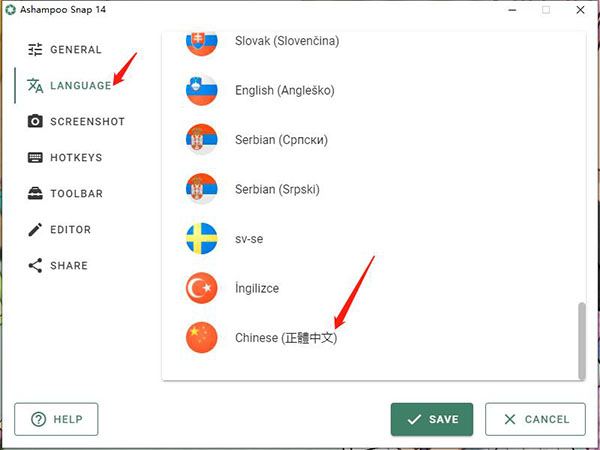This screenshot has height=450, width=600.
Task: Save the language settings
Action: pyautogui.click(x=432, y=419)
